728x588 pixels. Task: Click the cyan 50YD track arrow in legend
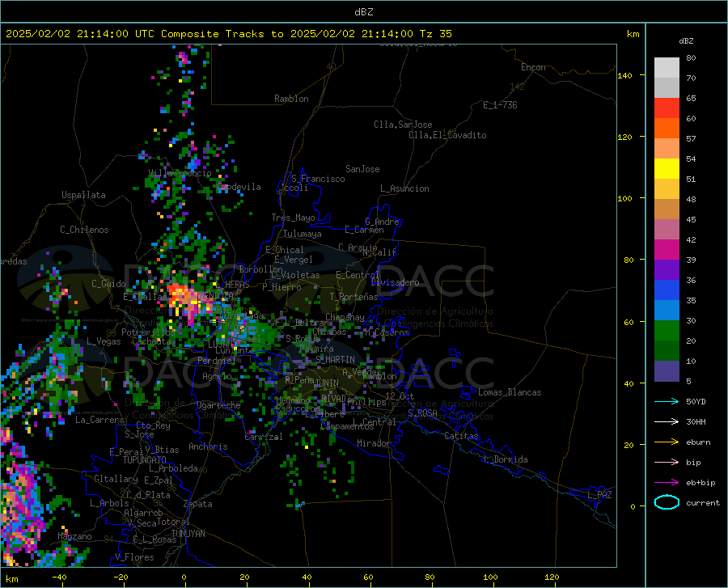pos(667,401)
